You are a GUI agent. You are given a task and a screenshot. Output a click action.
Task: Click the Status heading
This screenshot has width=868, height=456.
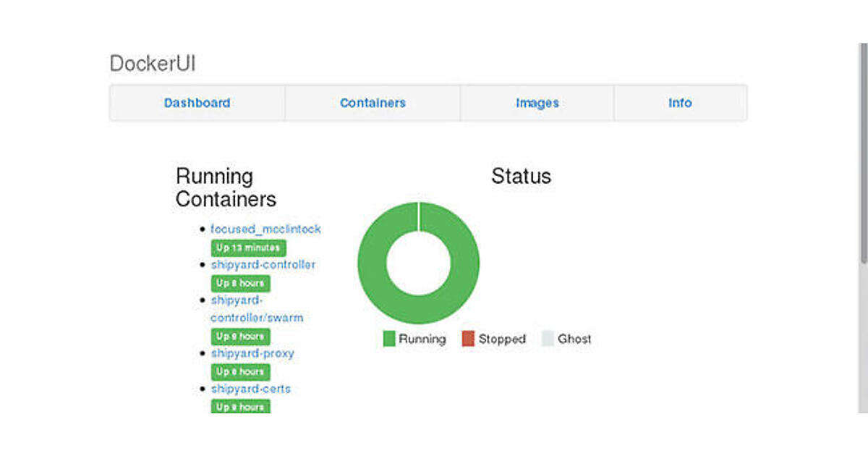click(x=521, y=176)
